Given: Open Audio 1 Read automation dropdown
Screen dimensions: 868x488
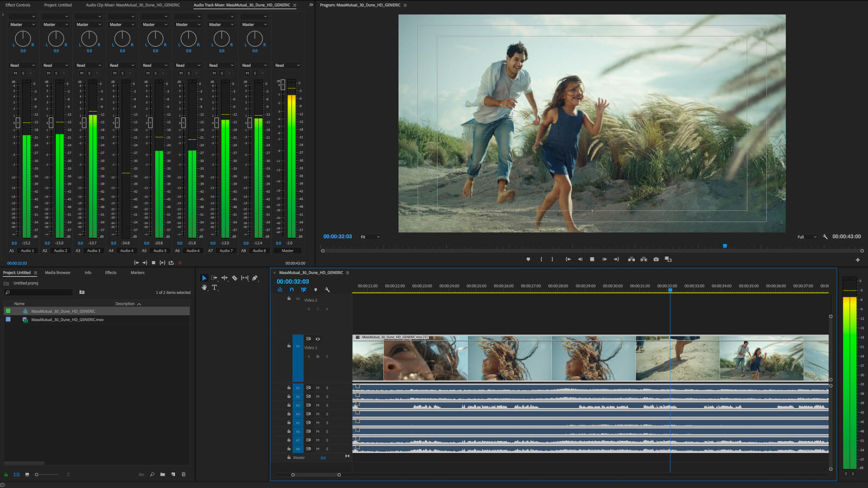Looking at the screenshot, I should tap(22, 65).
